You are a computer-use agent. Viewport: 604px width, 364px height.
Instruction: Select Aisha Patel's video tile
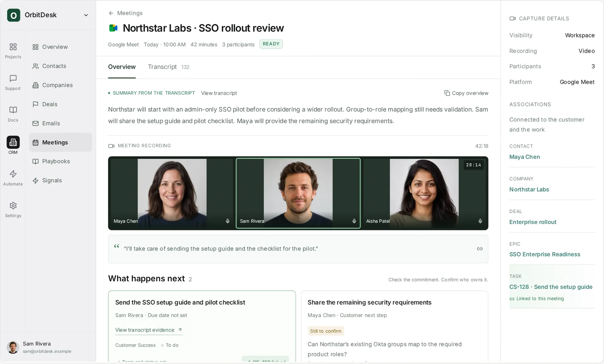pyautogui.click(x=425, y=193)
